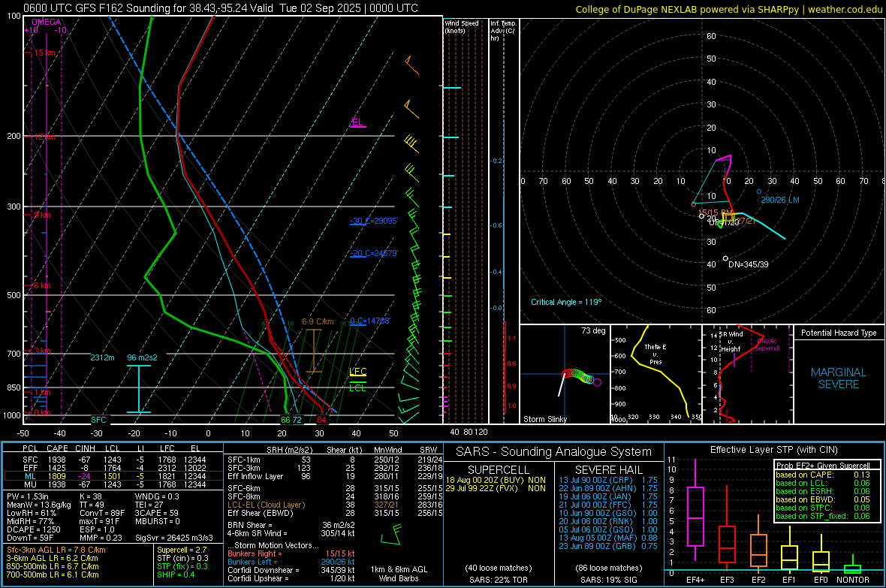Select the Critical Angle = 119° readout
The height and width of the screenshot is (588, 886).
click(x=566, y=303)
